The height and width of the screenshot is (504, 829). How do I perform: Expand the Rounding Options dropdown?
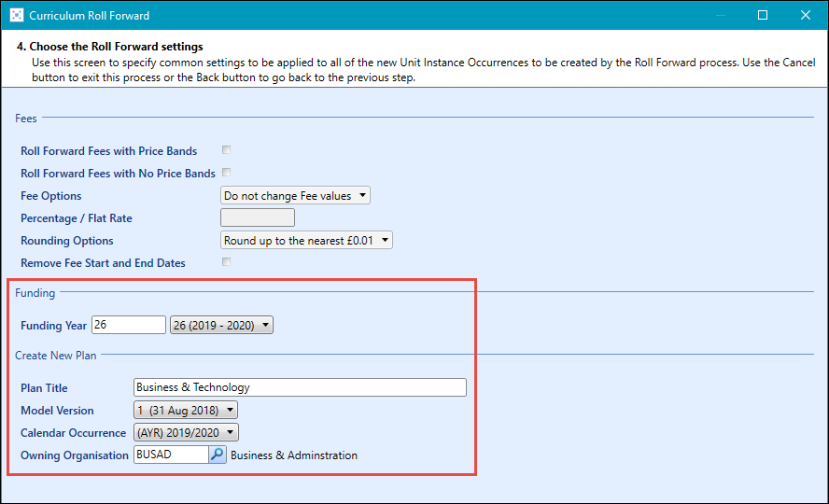tap(306, 240)
